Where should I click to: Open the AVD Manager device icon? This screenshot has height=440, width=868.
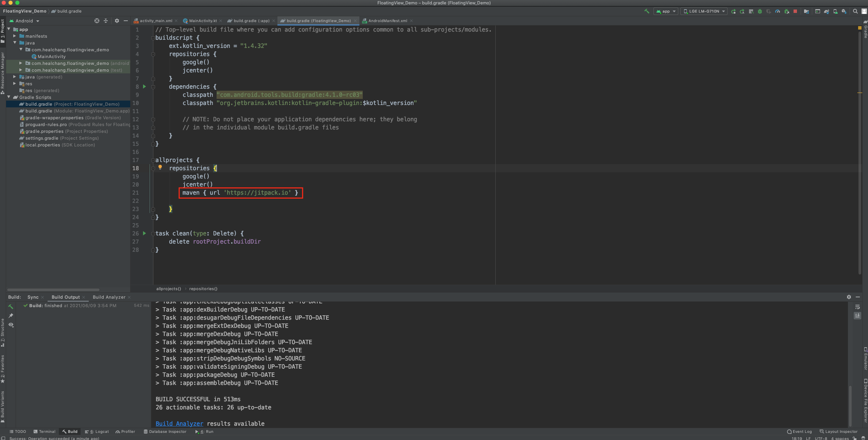tap(835, 11)
